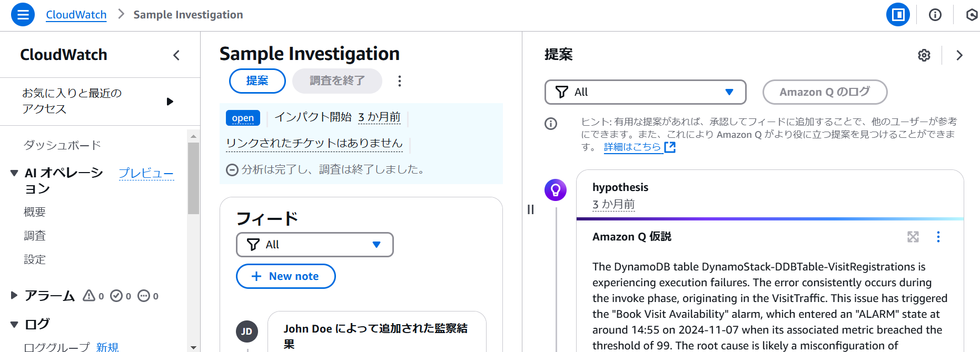Open the info icon in top bar
980x352 pixels.
[935, 15]
